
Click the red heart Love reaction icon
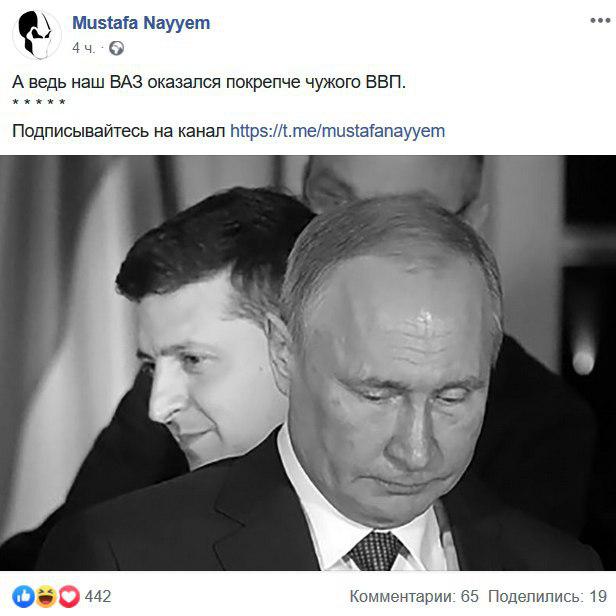69,596
